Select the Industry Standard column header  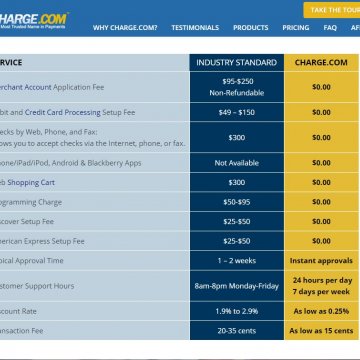[x=237, y=63]
